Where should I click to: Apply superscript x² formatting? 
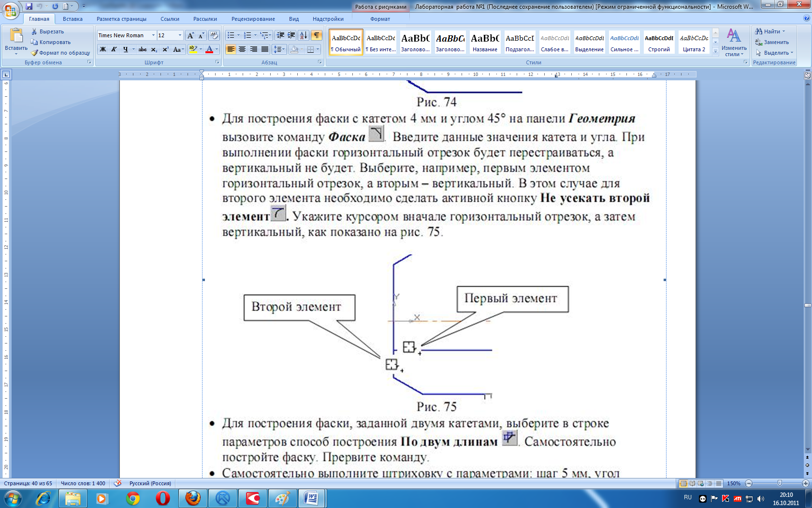point(165,49)
